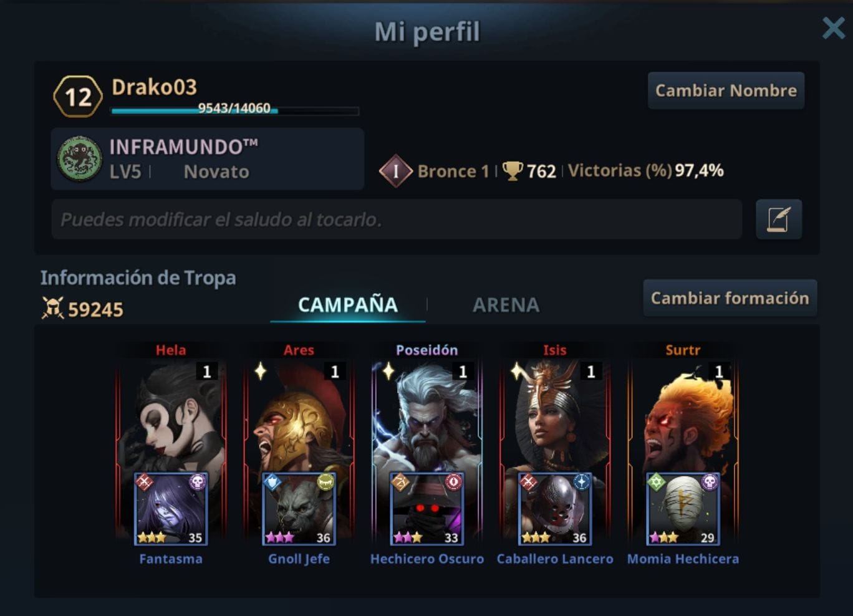
Task: Click the greeting text input field
Action: 397,219
